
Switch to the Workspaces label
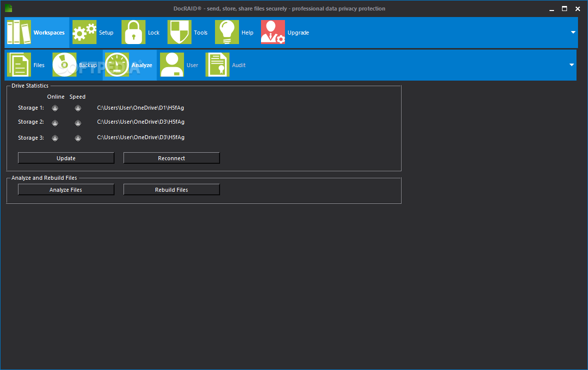(49, 33)
